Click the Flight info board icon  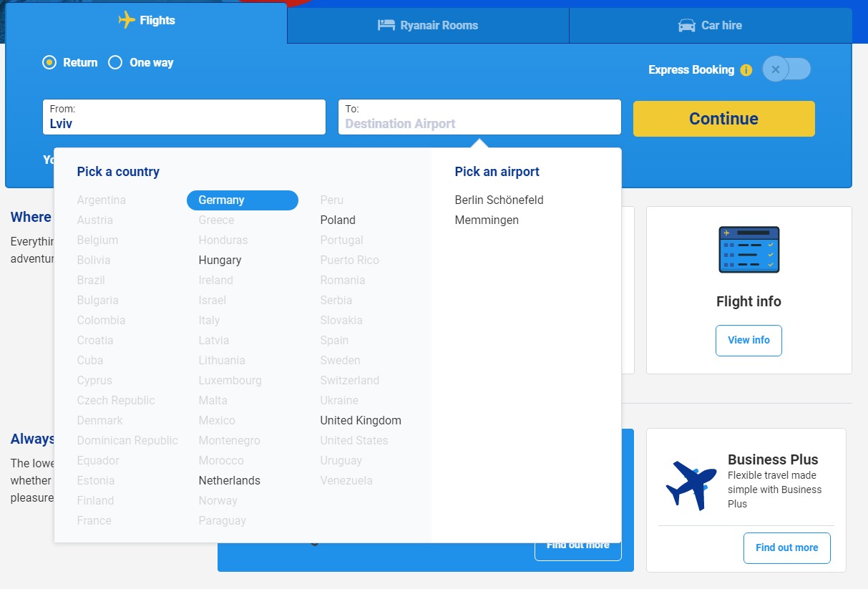pyautogui.click(x=749, y=250)
